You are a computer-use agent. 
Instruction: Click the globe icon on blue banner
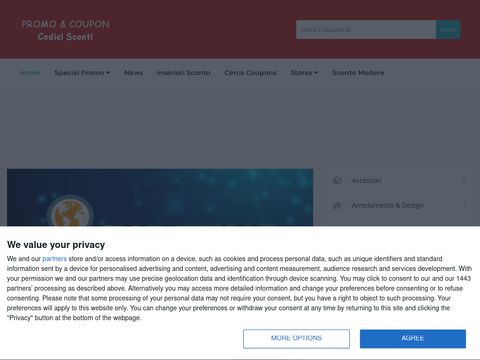coord(70,212)
